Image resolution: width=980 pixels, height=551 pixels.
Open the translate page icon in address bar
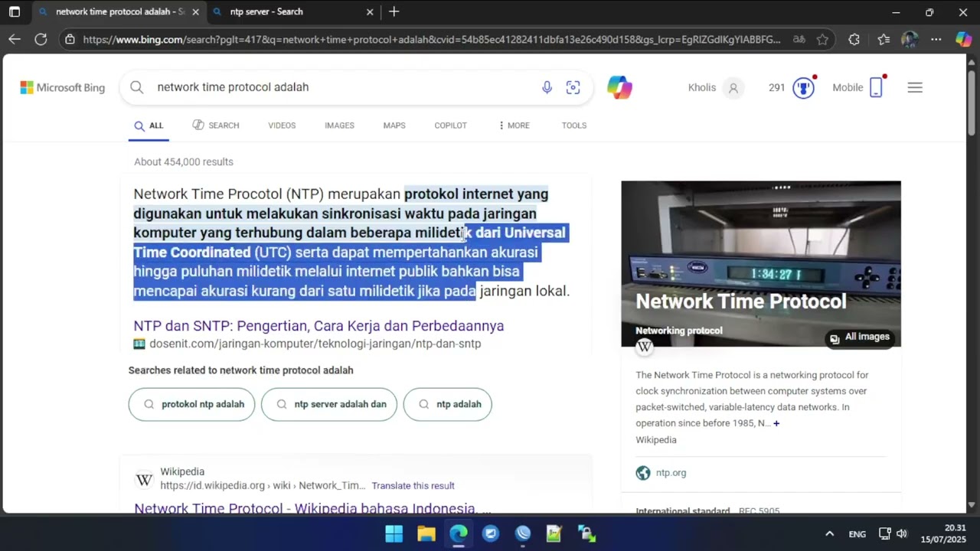point(799,40)
